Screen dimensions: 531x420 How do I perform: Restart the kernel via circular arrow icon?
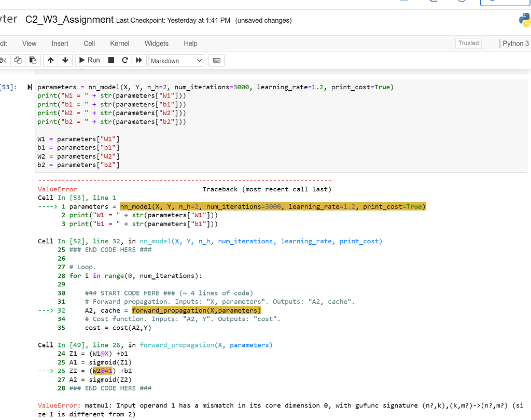[124, 60]
